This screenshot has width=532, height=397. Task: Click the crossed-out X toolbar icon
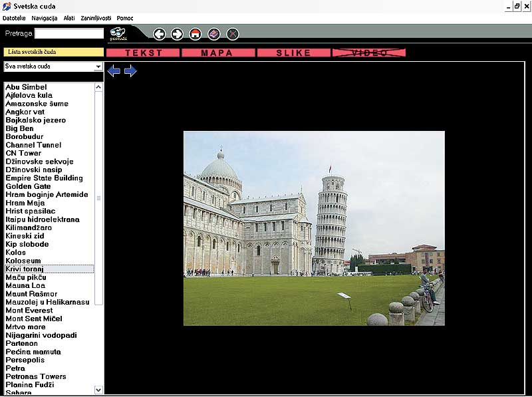232,34
